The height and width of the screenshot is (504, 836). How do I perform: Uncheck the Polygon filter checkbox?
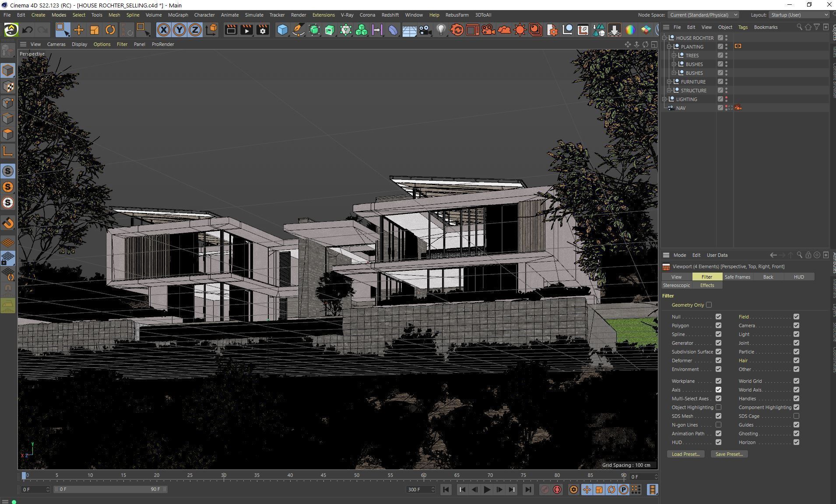718,325
